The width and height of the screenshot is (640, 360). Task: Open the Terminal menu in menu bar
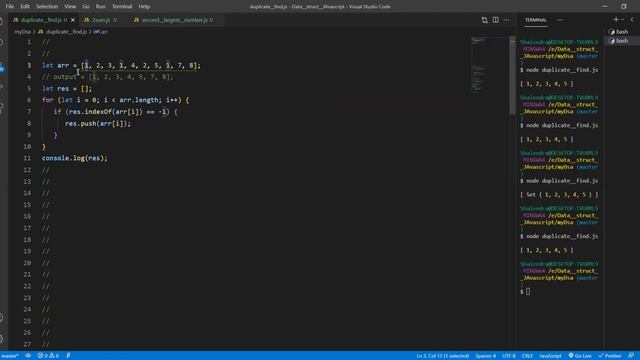(122, 7)
